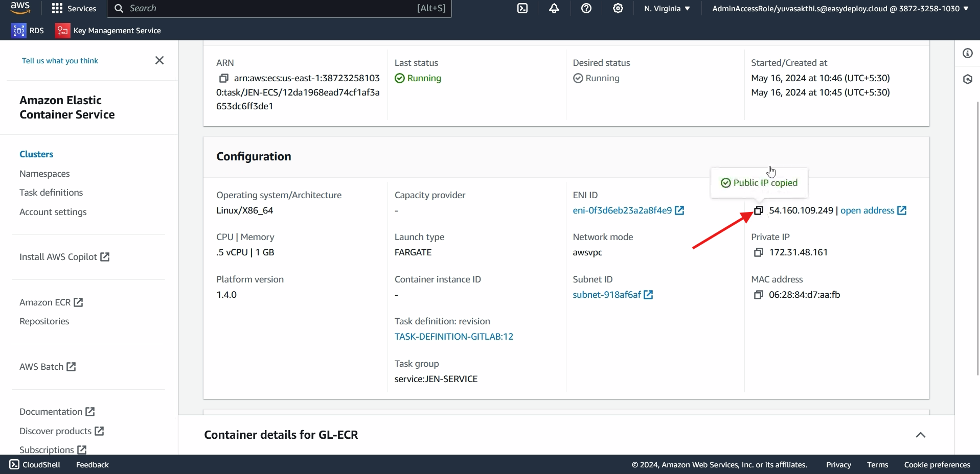Copy the private IP 172.31.48.161
Image resolution: width=980 pixels, height=474 pixels.
click(x=759, y=252)
